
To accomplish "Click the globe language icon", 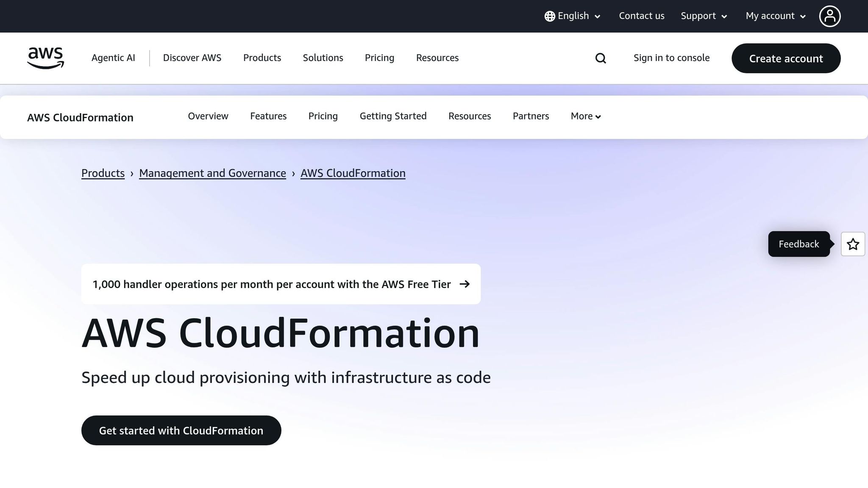I will point(550,16).
